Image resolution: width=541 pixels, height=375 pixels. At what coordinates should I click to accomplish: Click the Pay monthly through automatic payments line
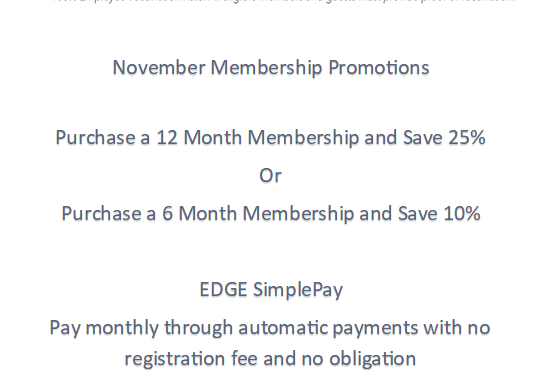click(270, 328)
